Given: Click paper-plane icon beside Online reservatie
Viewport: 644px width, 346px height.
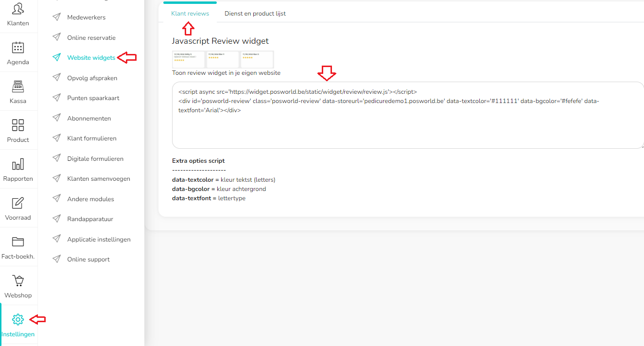Looking at the screenshot, I should coord(57,37).
